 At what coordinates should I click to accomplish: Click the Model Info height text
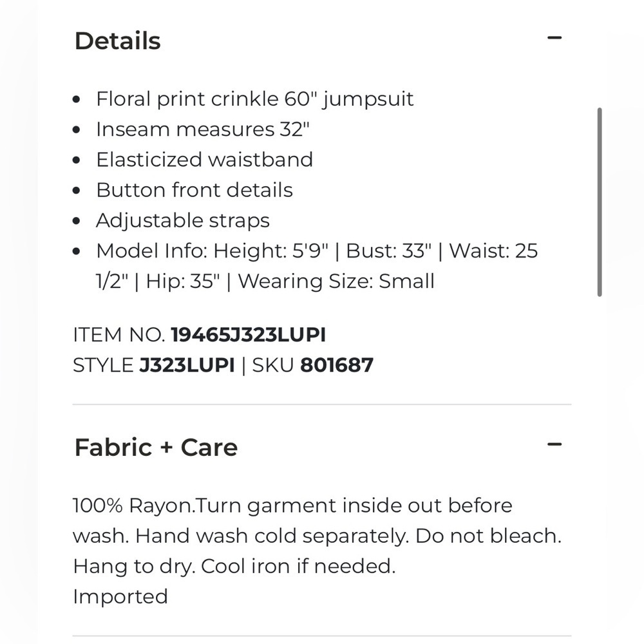(212, 251)
